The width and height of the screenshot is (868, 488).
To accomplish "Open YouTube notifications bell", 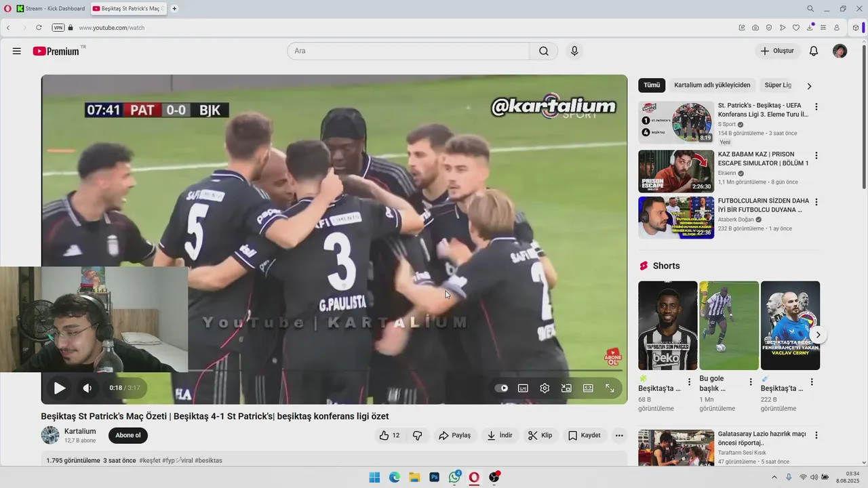I will [814, 51].
